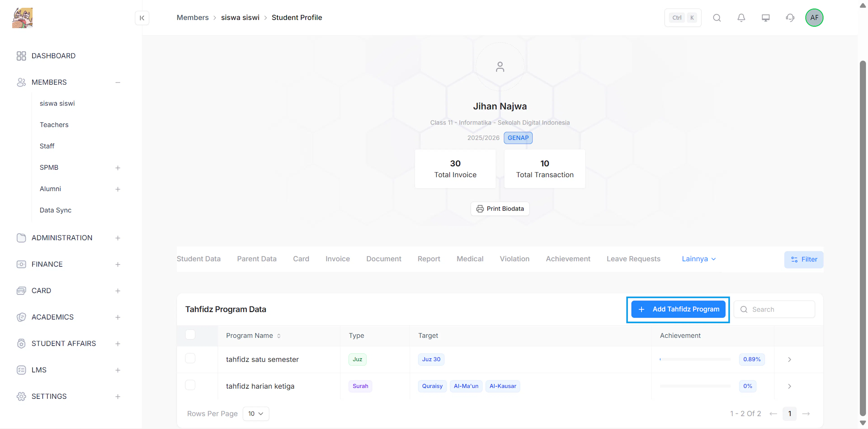Go to next page with right arrow
Image resolution: width=868 pixels, height=429 pixels.
click(x=806, y=414)
